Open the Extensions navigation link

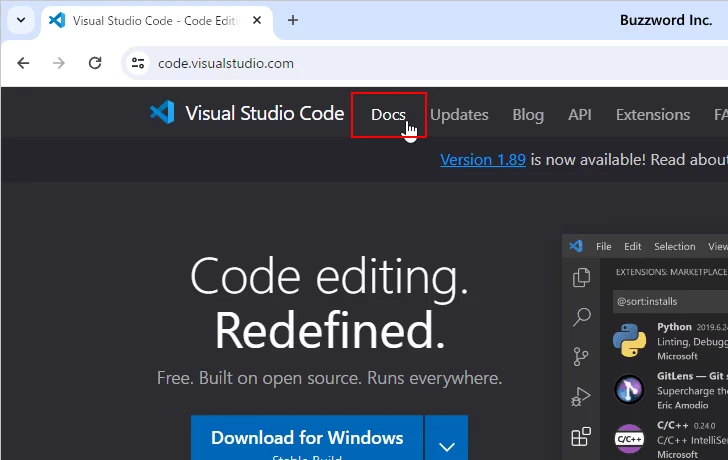653,115
